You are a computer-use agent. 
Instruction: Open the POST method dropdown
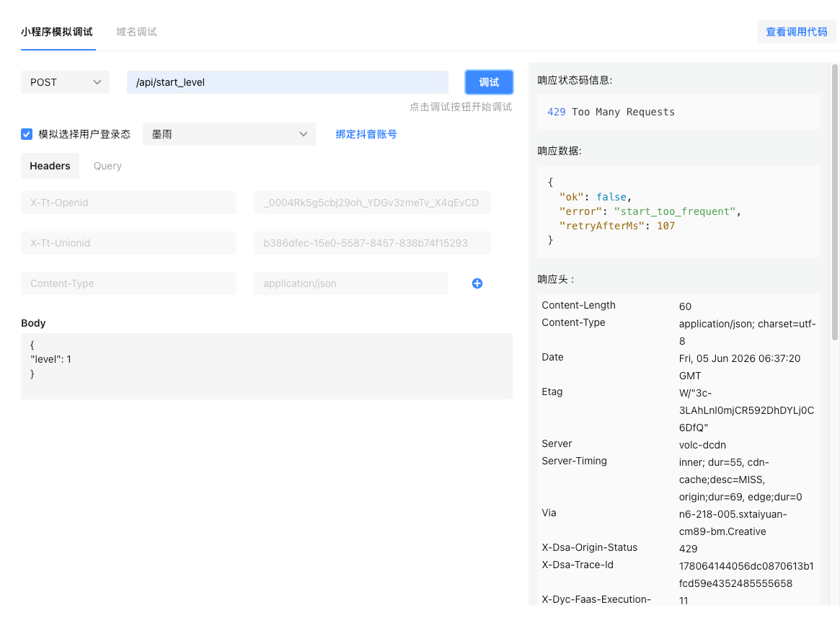click(66, 82)
